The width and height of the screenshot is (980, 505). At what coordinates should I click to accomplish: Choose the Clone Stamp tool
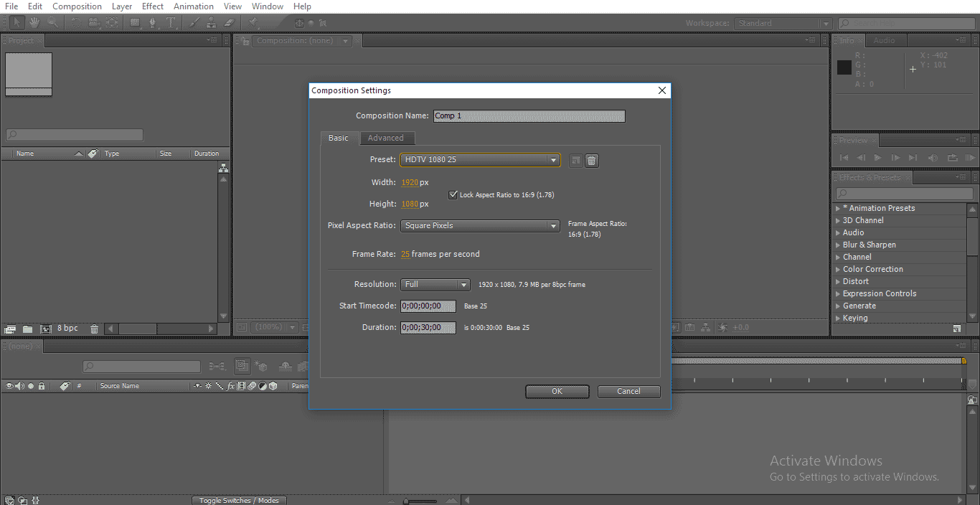(212, 23)
